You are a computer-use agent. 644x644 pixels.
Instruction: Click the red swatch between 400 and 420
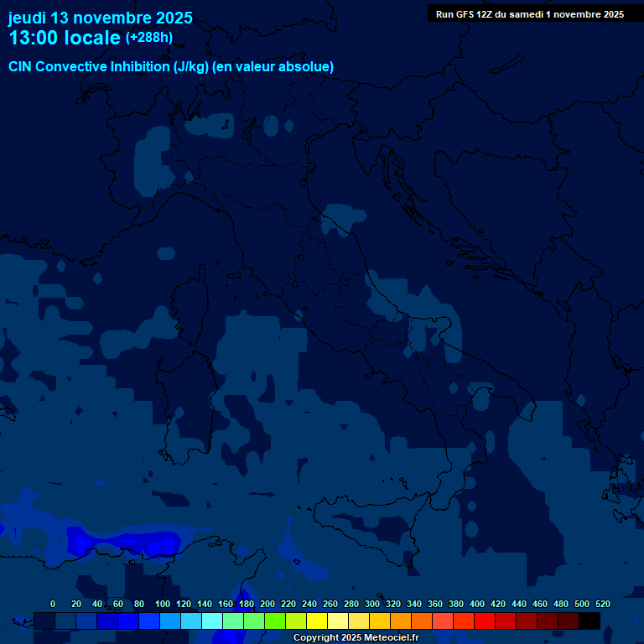tap(484, 621)
